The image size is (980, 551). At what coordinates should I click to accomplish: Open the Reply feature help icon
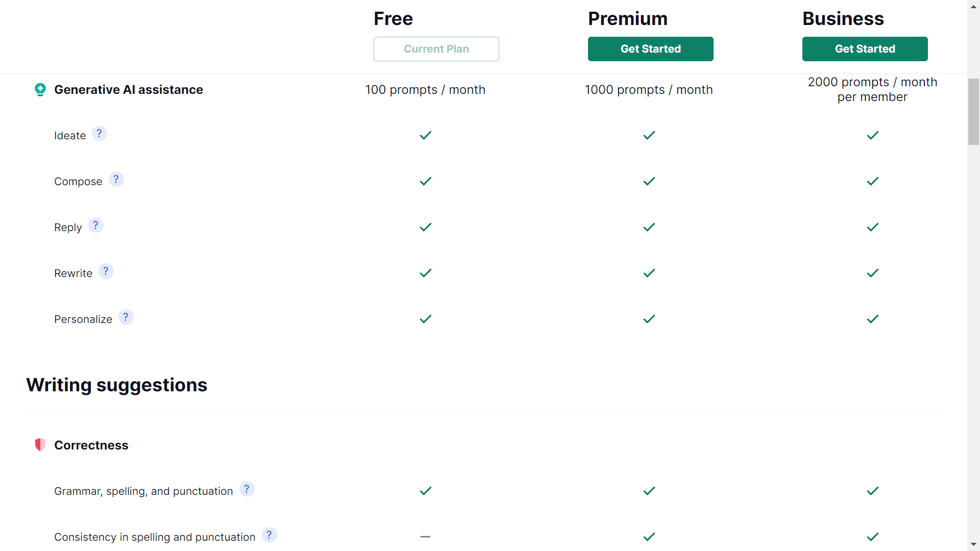(x=96, y=225)
